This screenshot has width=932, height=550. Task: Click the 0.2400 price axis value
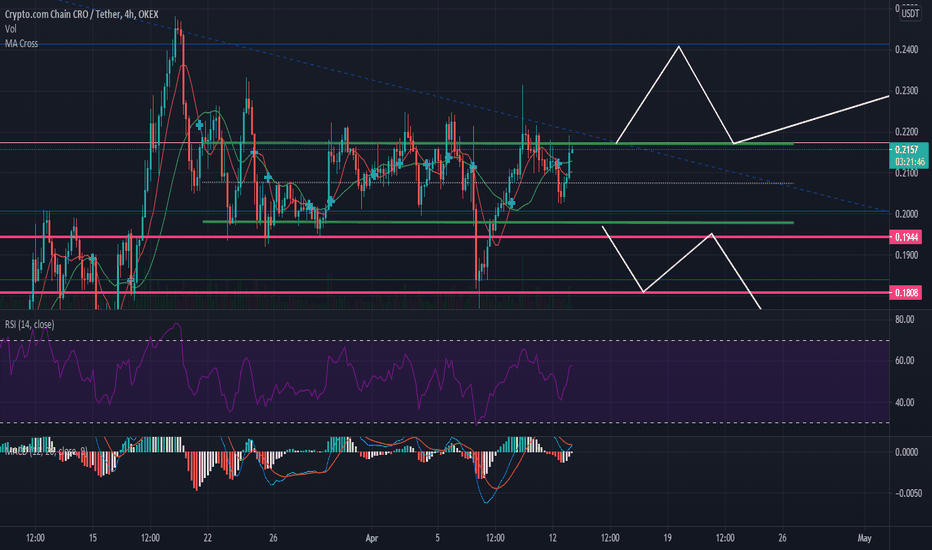coord(906,50)
